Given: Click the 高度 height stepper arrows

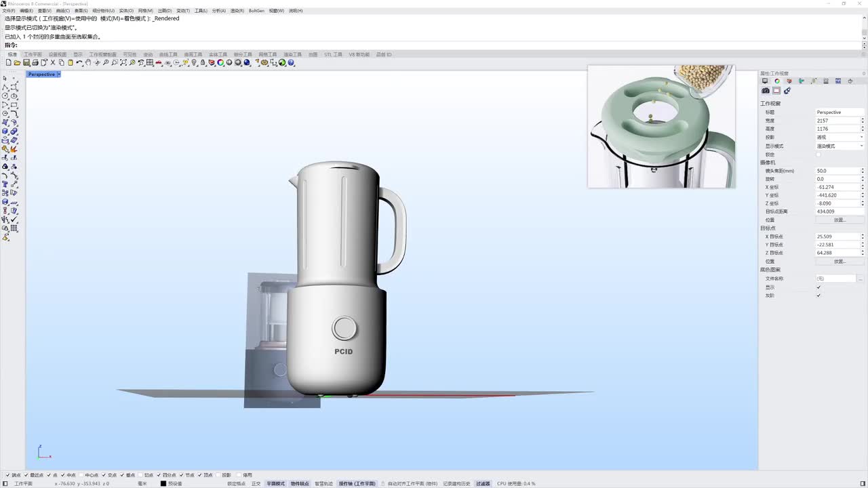Looking at the screenshot, I should click(863, 129).
